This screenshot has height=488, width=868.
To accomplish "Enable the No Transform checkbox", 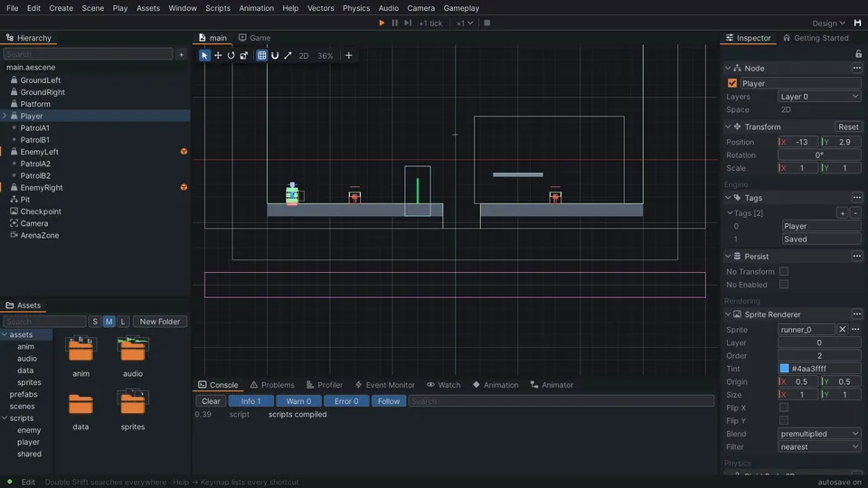I will tap(784, 271).
